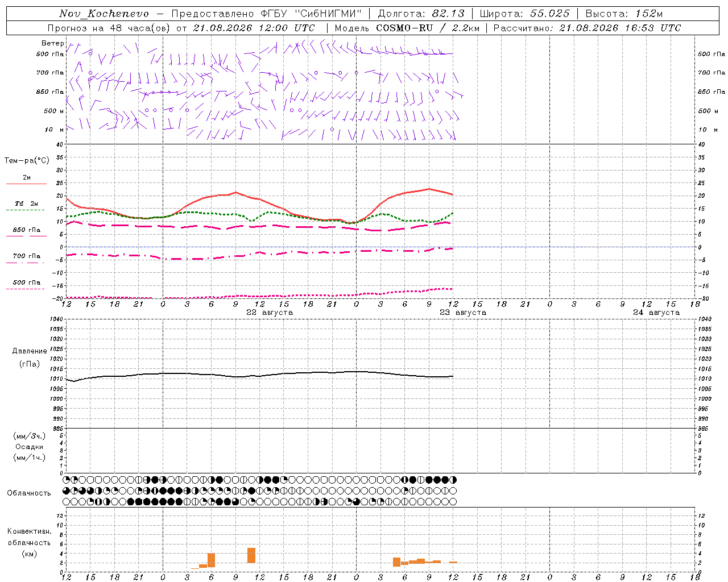
Task: Click the Ветер wind panel label
Action: point(52,43)
